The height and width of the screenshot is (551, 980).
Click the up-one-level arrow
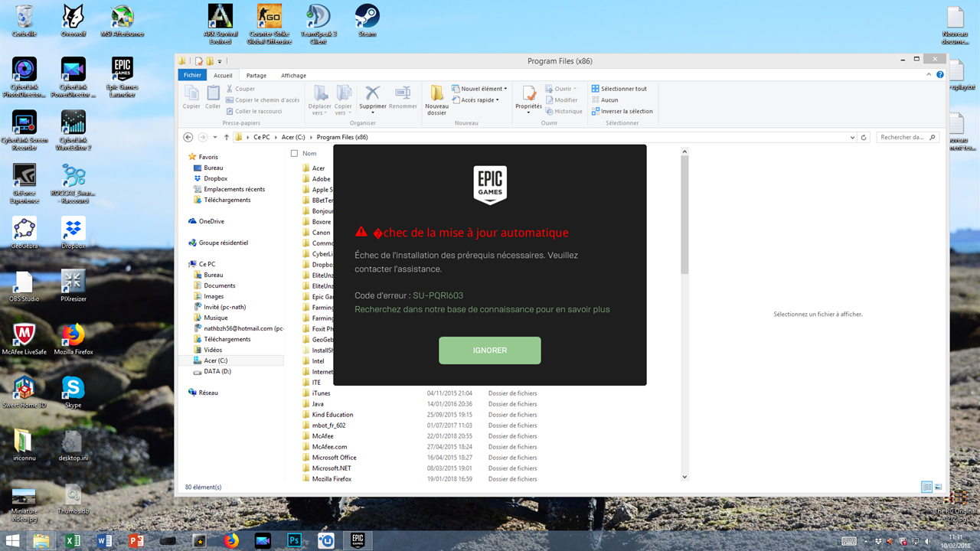(x=227, y=137)
